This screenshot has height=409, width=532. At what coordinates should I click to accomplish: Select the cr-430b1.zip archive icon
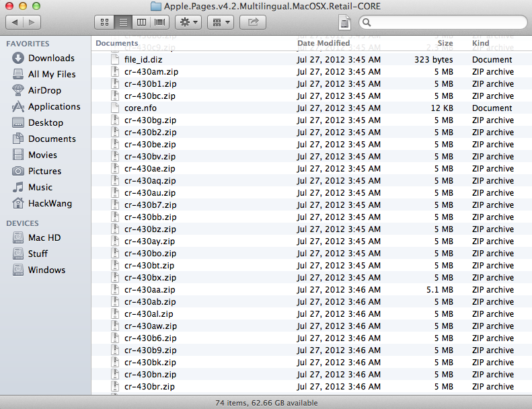pyautogui.click(x=116, y=84)
